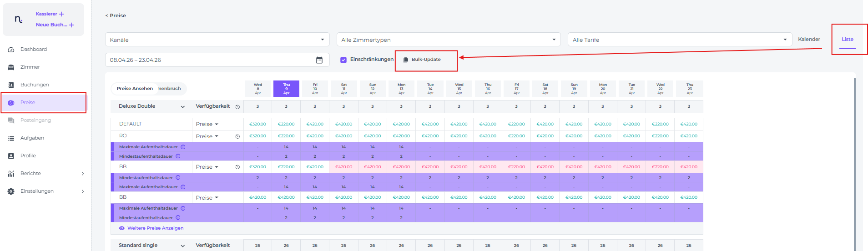Image resolution: width=868 pixels, height=251 pixels.
Task: Select the Preise Ansehen toggle option
Action: tap(135, 89)
